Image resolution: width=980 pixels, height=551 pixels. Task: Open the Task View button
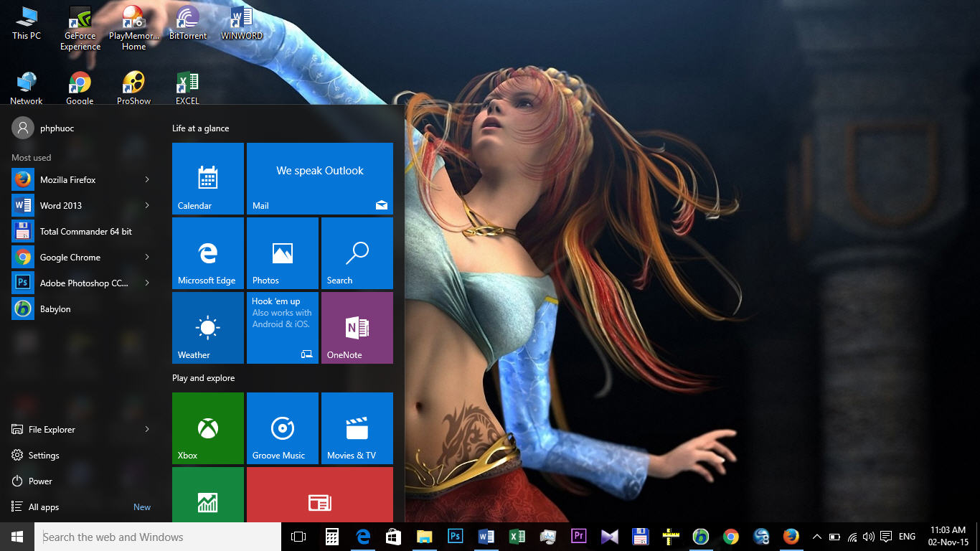tap(298, 537)
